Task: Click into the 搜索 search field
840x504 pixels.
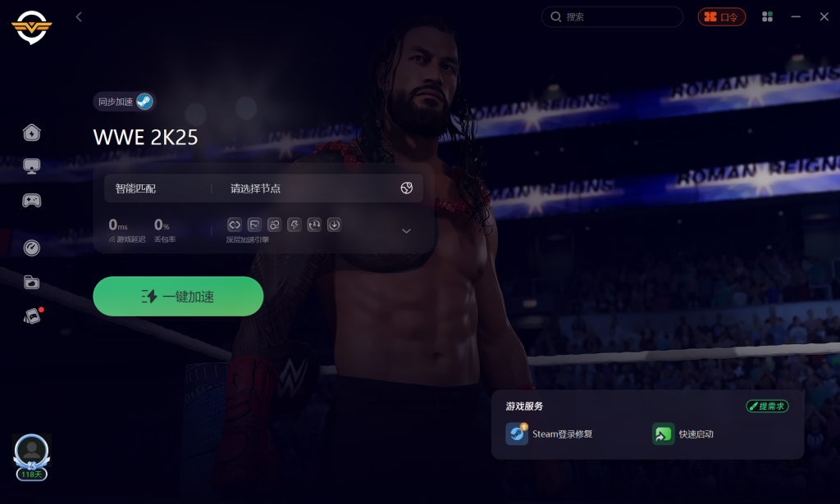Action: click(612, 17)
